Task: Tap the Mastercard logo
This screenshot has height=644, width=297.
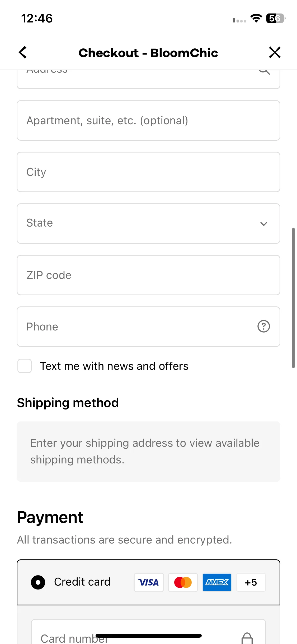Action: (183, 582)
